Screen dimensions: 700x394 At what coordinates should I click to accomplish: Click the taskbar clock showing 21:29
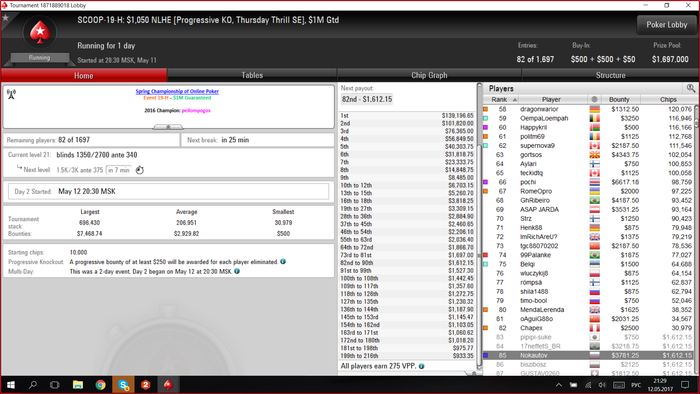click(660, 385)
